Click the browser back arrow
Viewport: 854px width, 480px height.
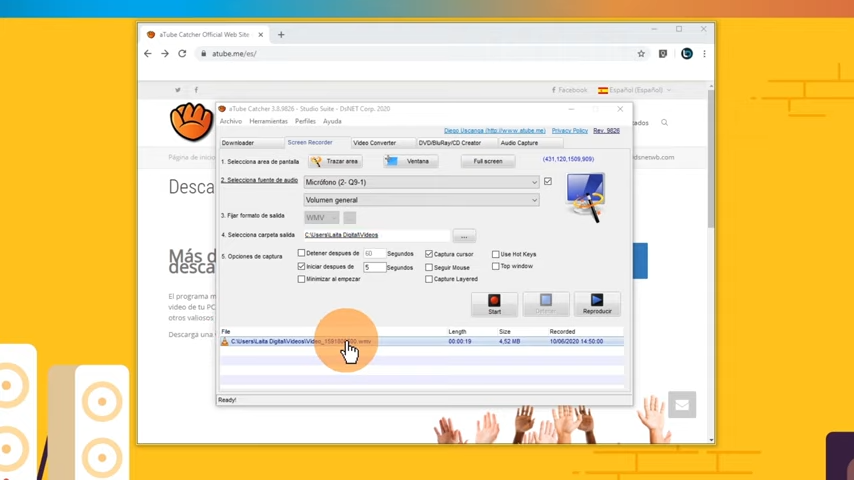[x=148, y=54]
